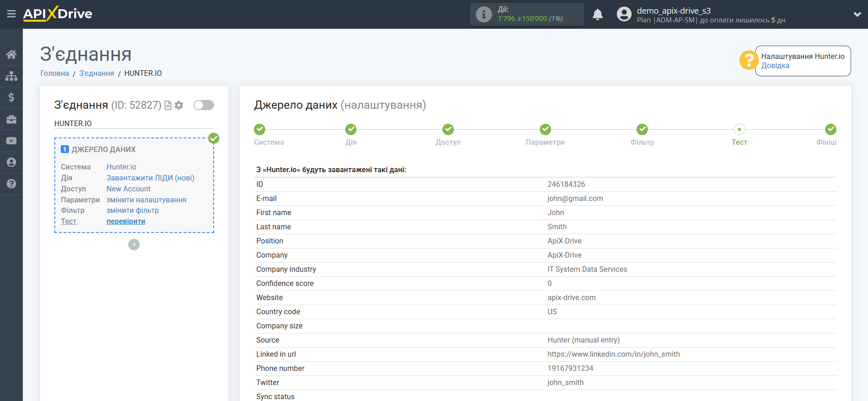The image size is (868, 401).
Task: Select the website value apix-drive.com
Action: [x=572, y=297]
